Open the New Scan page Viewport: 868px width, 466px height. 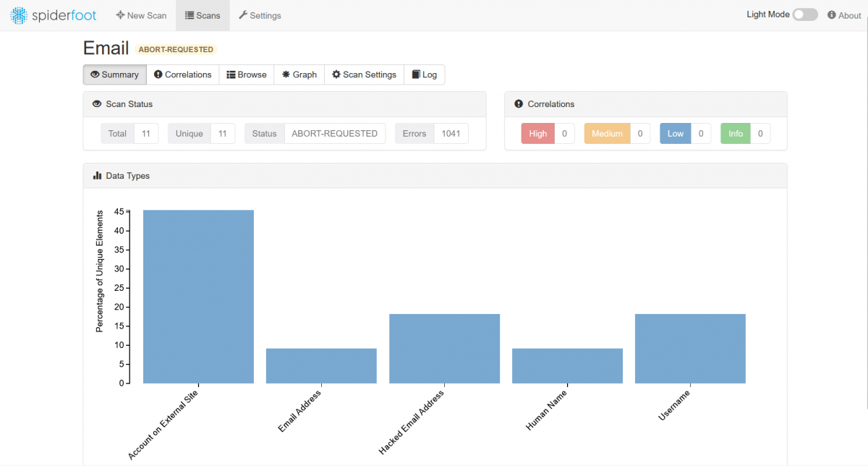coord(141,15)
